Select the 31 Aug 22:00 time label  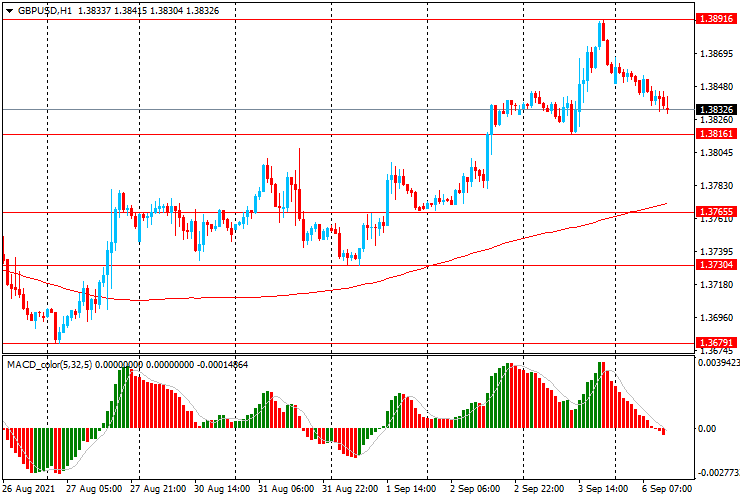pyautogui.click(x=350, y=489)
